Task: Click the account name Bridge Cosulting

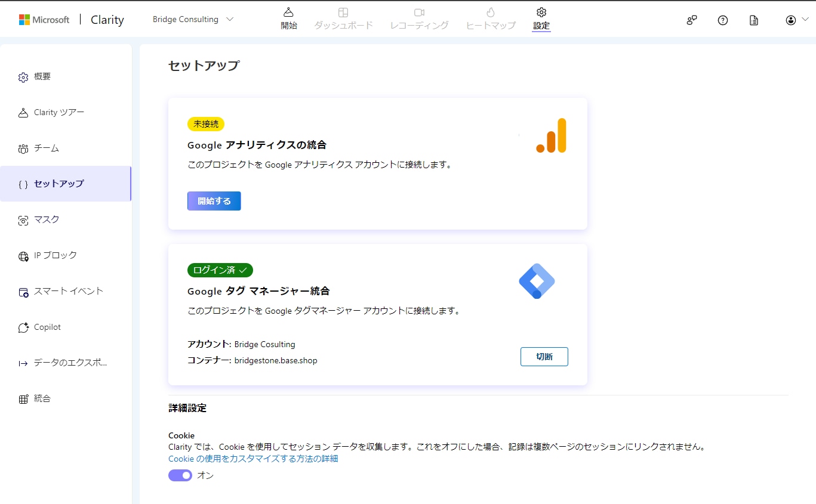Action: click(x=265, y=344)
